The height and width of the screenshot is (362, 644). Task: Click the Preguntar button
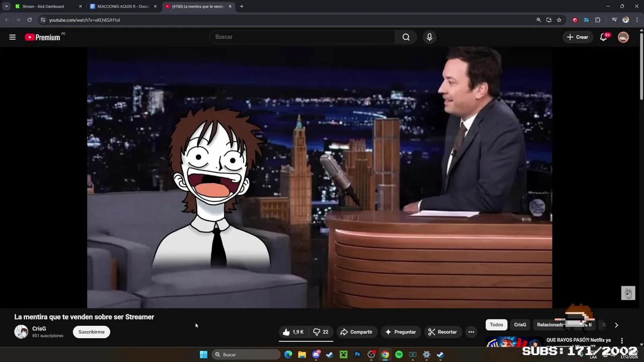[x=400, y=332]
